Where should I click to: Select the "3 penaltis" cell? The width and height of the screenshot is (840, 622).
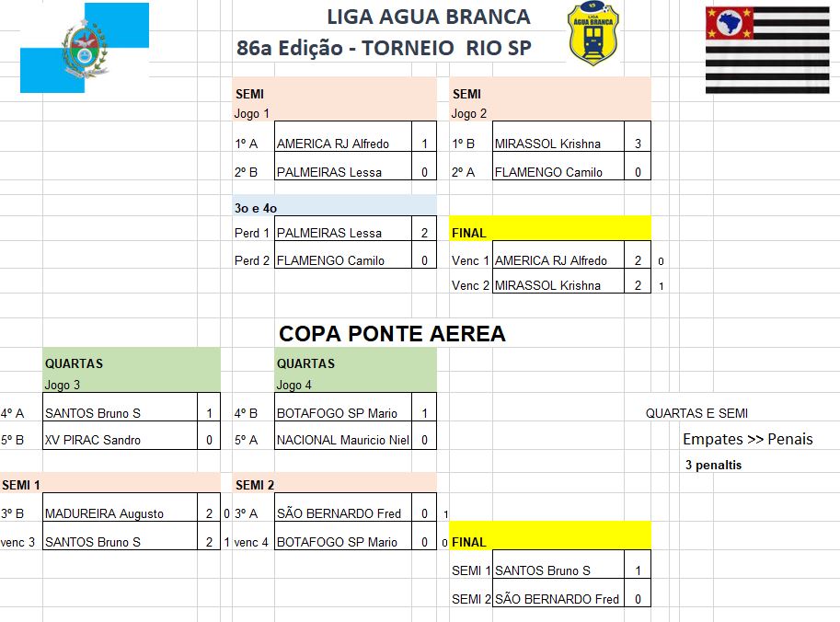pos(713,465)
